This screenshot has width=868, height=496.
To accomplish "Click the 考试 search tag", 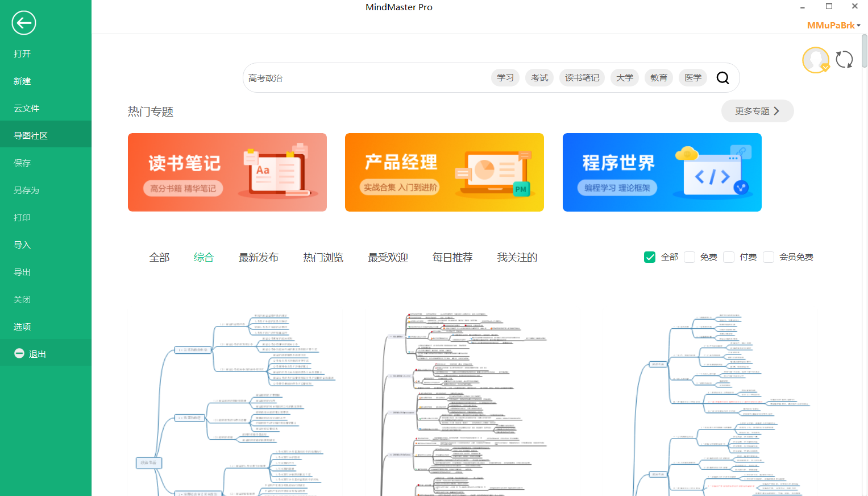I will pos(539,78).
